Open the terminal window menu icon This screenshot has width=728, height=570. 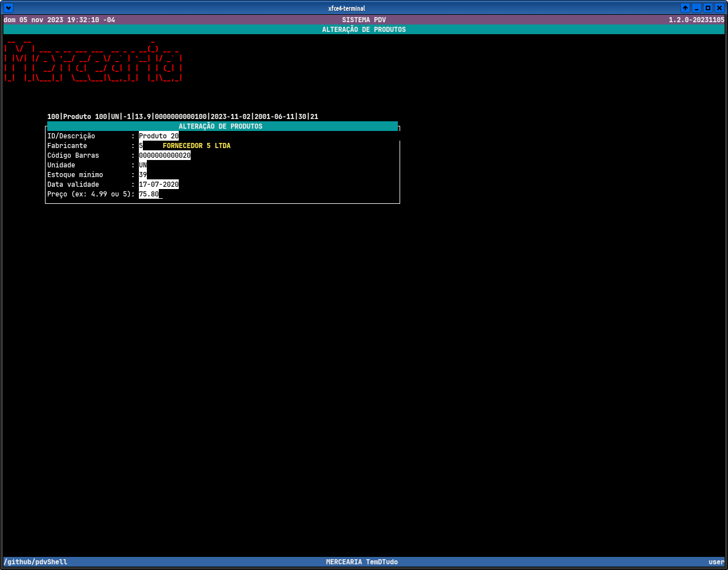click(8, 8)
